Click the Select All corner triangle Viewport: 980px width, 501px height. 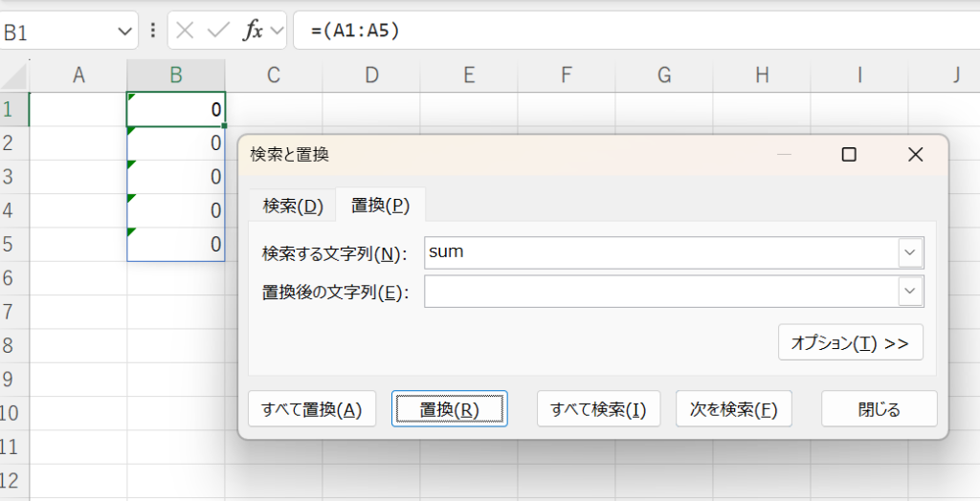13,76
